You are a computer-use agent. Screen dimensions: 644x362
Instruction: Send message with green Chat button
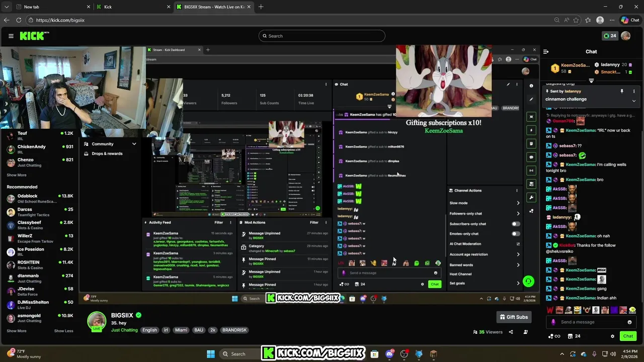pos(628,336)
